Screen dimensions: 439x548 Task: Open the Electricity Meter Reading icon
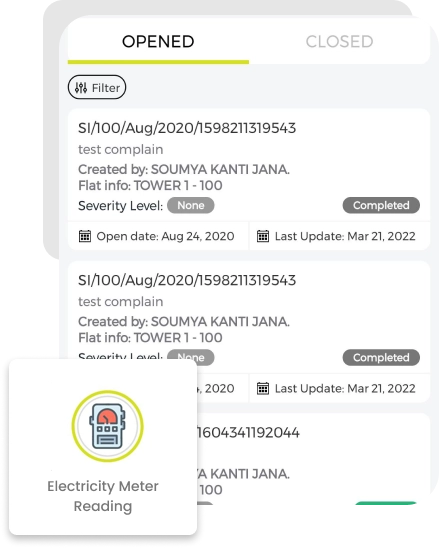coord(108,426)
